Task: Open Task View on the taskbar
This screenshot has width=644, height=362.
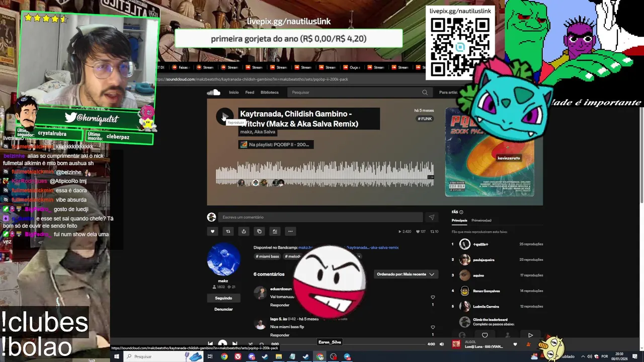Action: [x=210, y=356]
